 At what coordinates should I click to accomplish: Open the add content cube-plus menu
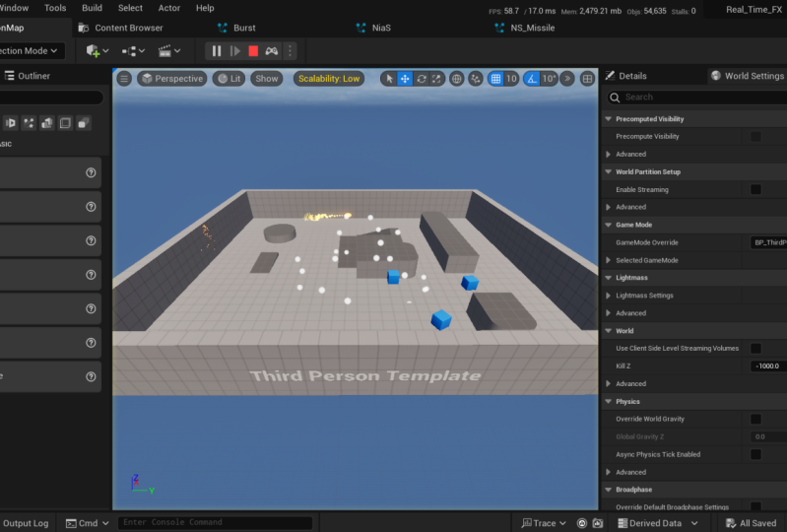(97, 50)
